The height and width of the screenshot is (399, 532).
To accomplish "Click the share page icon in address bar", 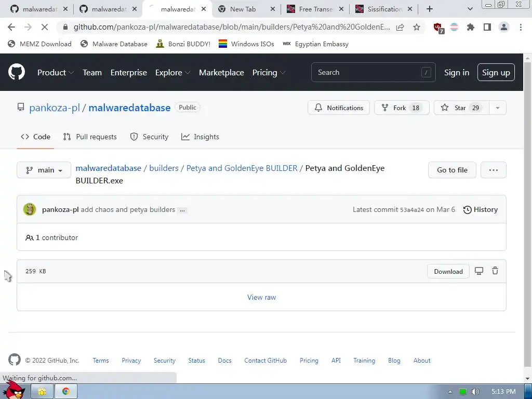I will point(401,27).
